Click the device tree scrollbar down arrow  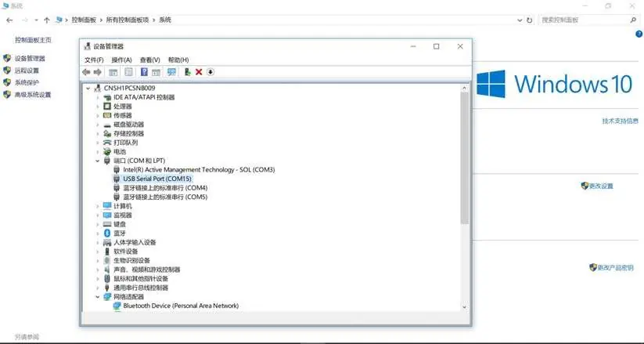pyautogui.click(x=465, y=307)
